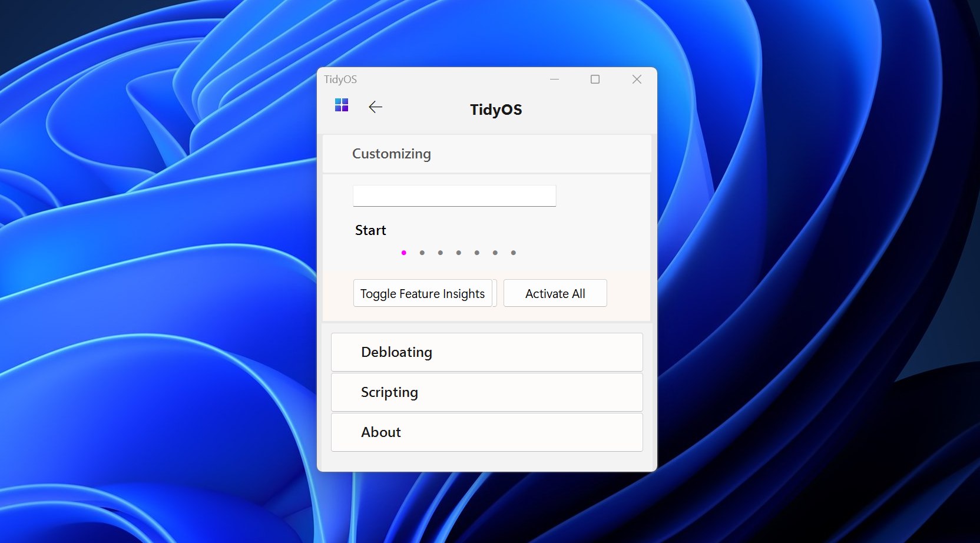Switch to the third page indicator dot
Screen dimensions: 980x543
pyautogui.click(x=441, y=253)
